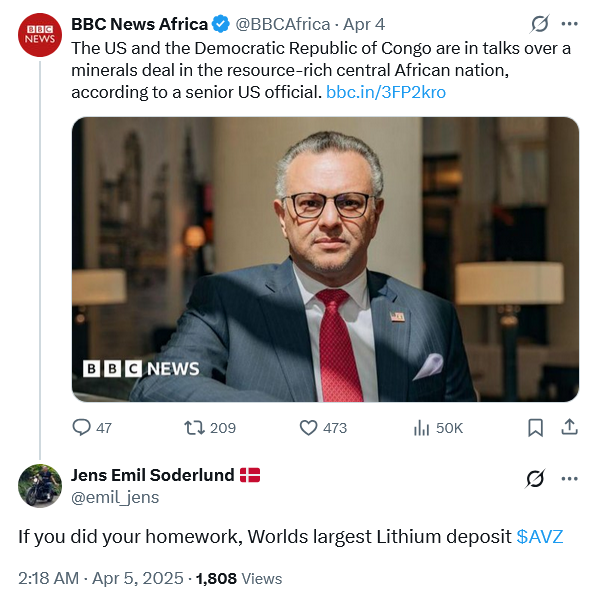
Task: Open Jens Emil Soderlund's profile picture
Action: click(x=40, y=485)
